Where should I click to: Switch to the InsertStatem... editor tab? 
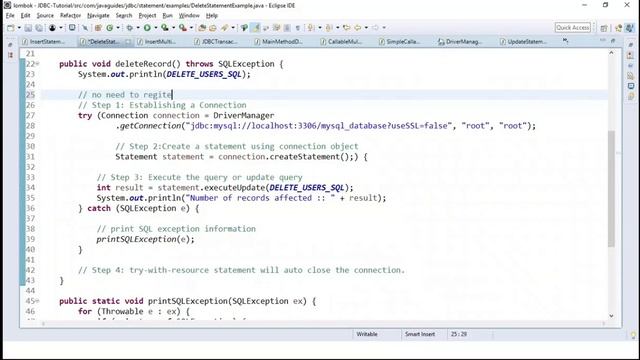tap(44, 42)
